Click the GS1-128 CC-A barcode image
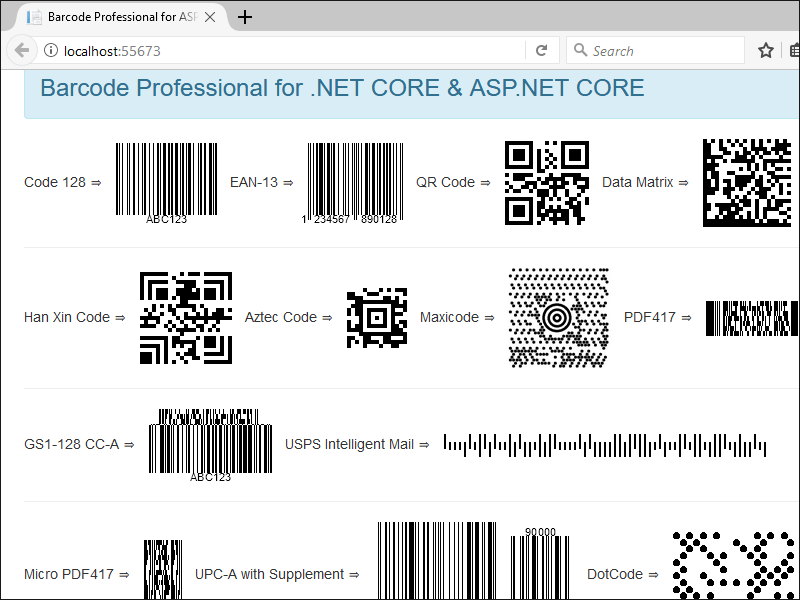 [210, 445]
